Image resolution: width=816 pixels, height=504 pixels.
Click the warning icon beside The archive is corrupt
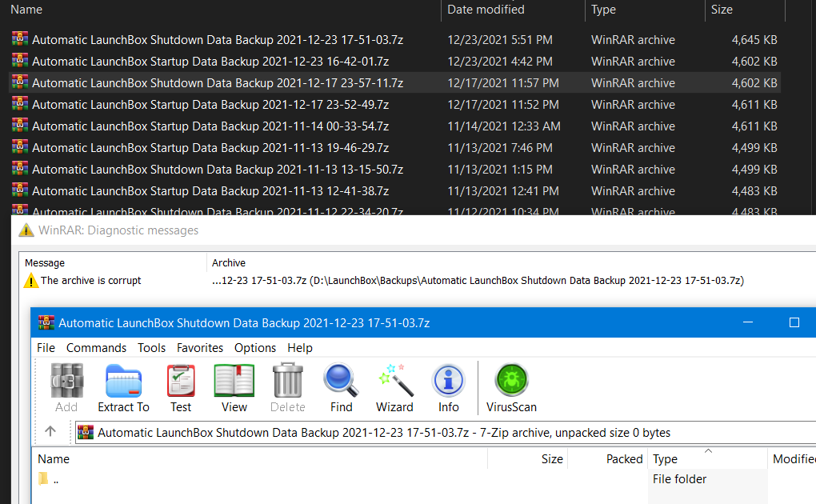point(30,281)
